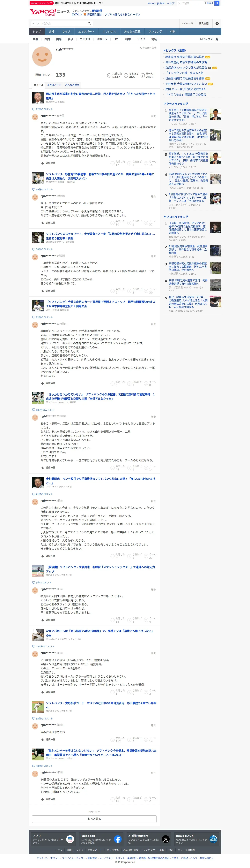Open the 38件のコメント bubble link
250x868 pixels.
coord(42,249)
